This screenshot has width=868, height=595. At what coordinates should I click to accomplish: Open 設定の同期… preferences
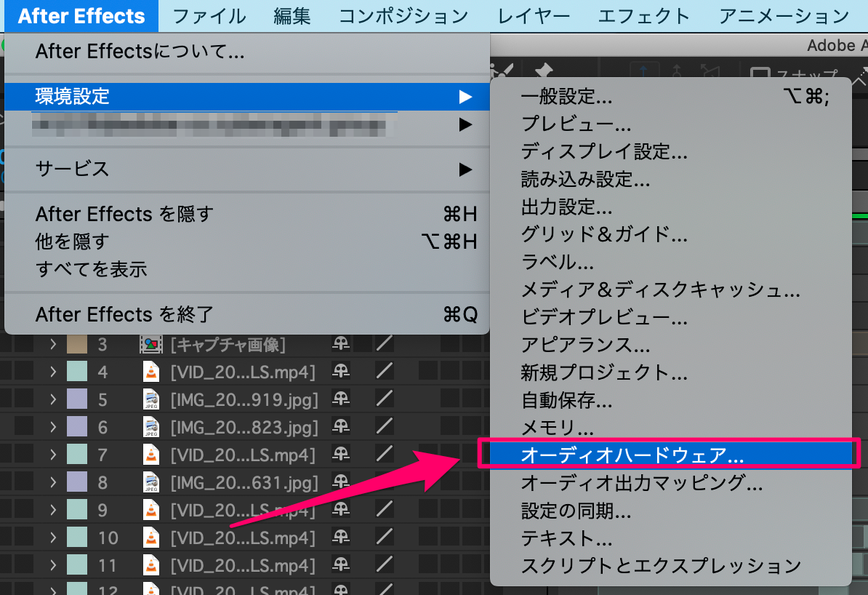671,511
